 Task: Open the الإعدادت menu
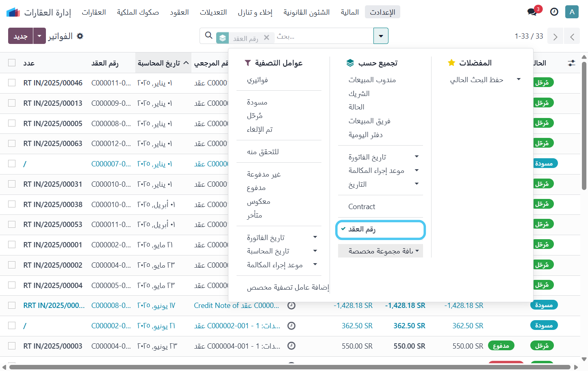[x=382, y=12]
